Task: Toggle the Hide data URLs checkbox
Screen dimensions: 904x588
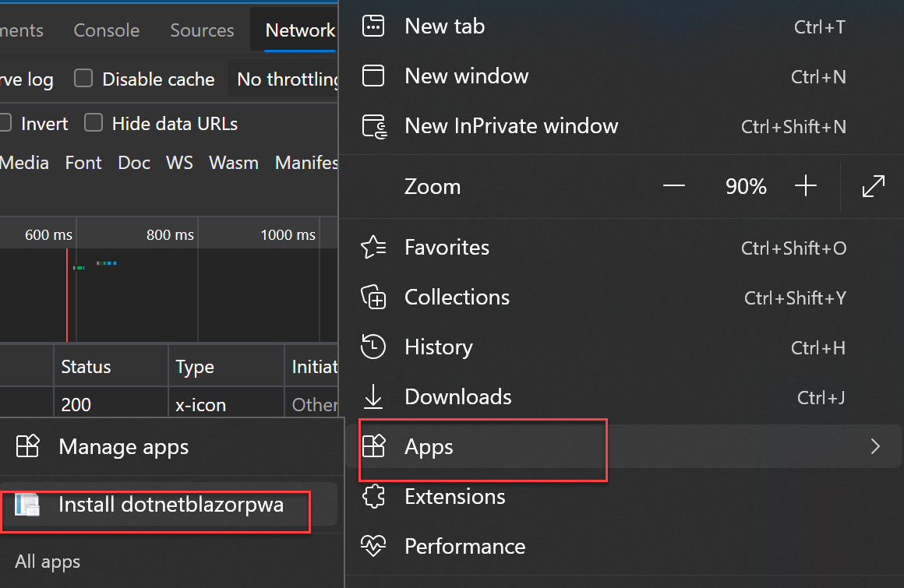Action: pos(94,123)
